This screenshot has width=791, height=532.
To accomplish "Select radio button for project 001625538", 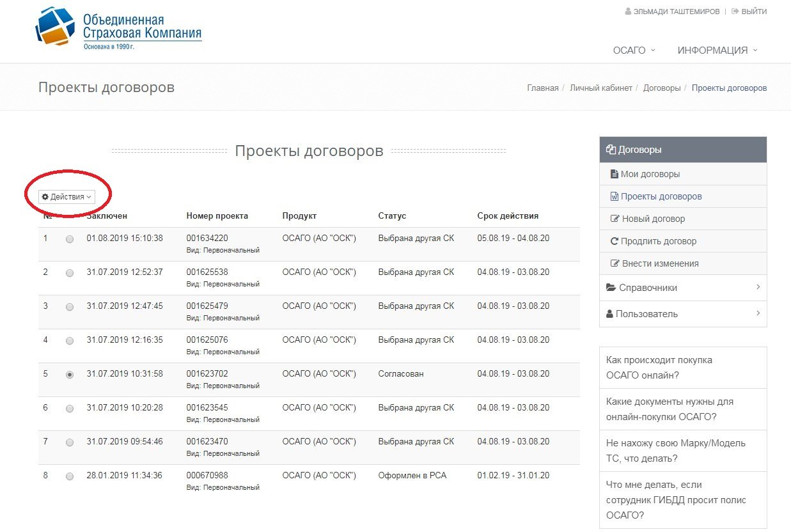I will click(x=70, y=273).
